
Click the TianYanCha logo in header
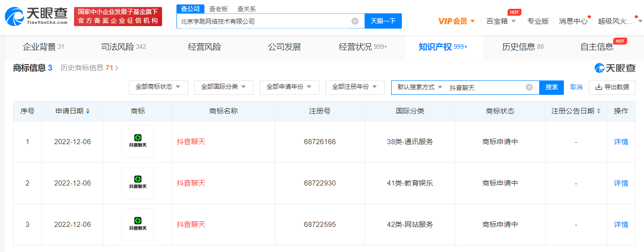pyautogui.click(x=36, y=16)
